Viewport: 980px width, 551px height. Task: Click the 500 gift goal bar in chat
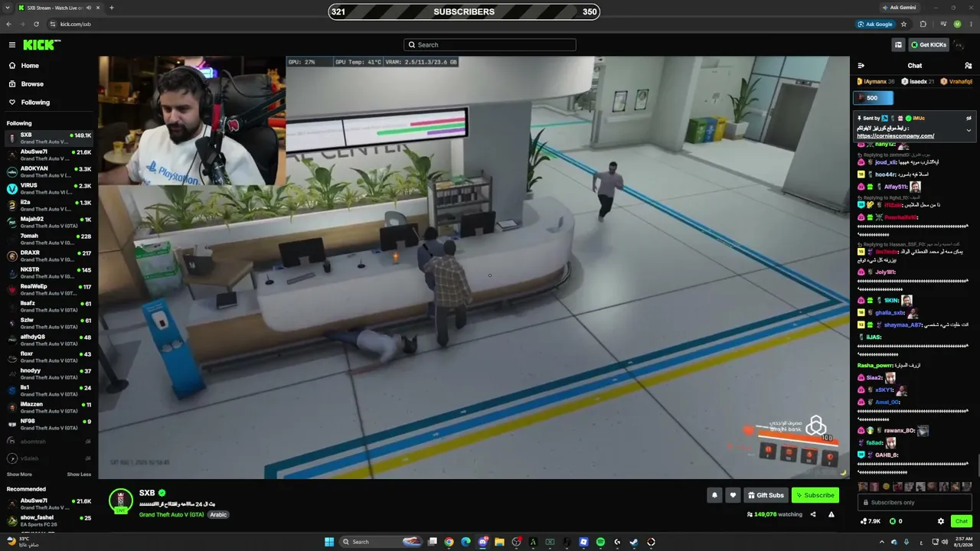coord(874,98)
